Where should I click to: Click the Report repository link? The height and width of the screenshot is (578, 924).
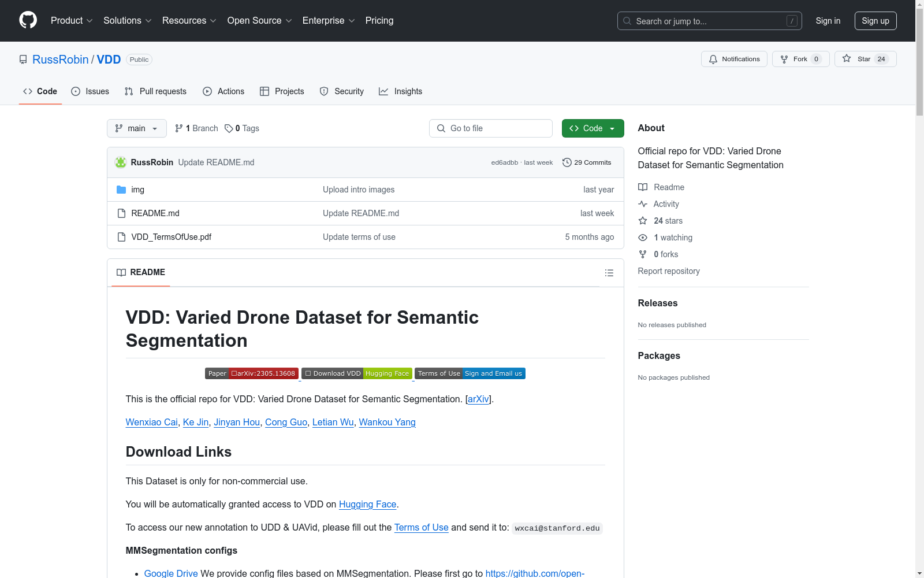click(x=669, y=271)
